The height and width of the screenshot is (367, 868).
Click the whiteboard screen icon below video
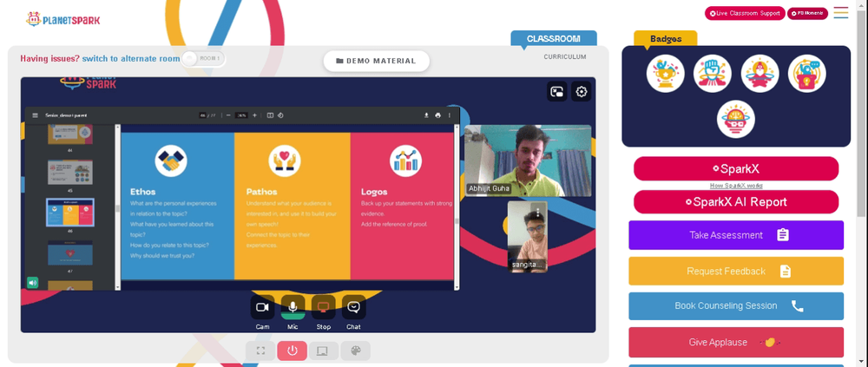tap(324, 351)
